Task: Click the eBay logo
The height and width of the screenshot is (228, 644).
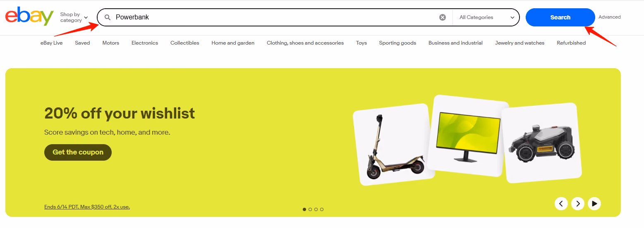Action: (x=29, y=17)
